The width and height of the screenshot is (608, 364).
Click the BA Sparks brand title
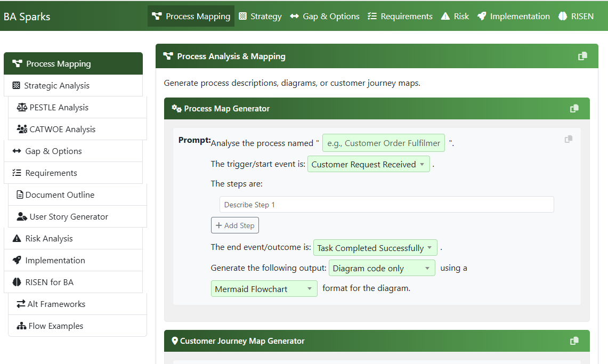point(27,17)
